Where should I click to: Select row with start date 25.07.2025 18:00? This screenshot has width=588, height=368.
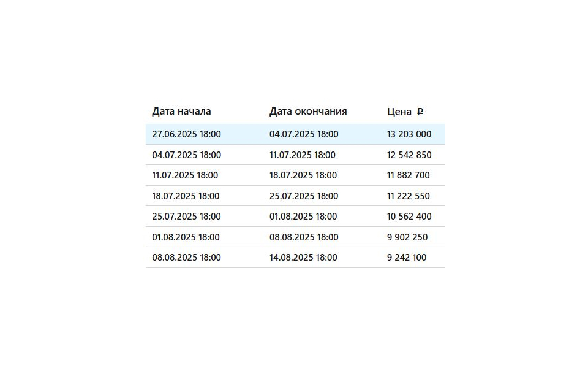pyautogui.click(x=295, y=217)
